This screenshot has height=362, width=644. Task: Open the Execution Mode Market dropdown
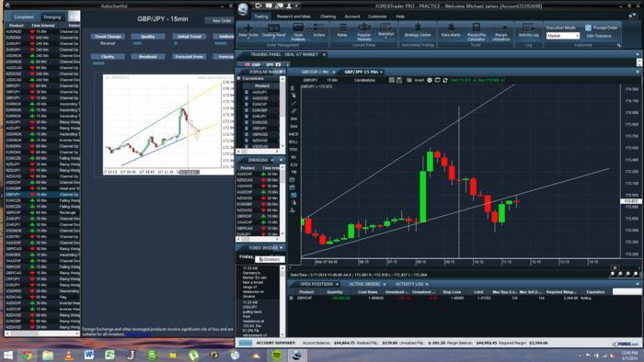[563, 36]
